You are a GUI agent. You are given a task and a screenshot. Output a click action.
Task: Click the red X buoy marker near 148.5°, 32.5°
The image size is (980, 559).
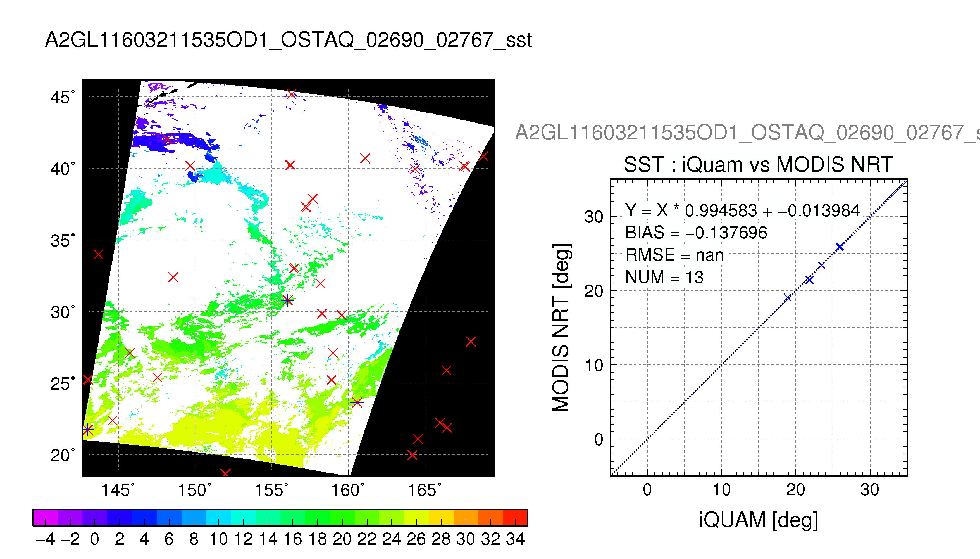(173, 277)
